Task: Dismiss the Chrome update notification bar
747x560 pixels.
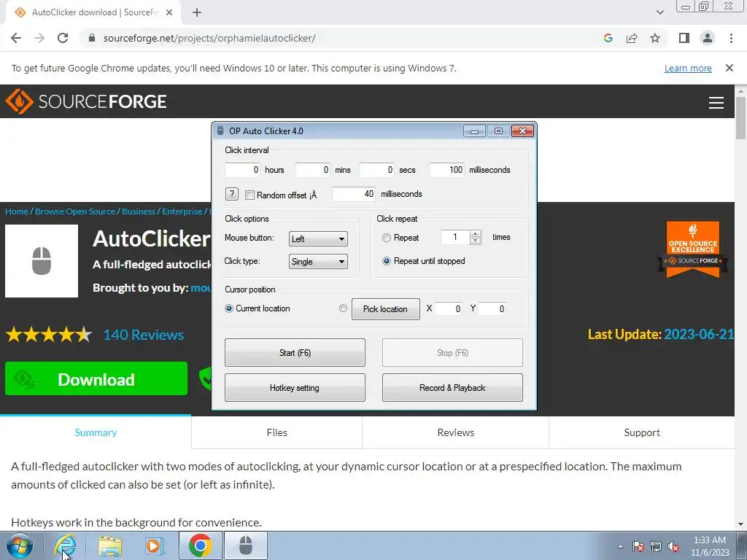Action: click(729, 68)
